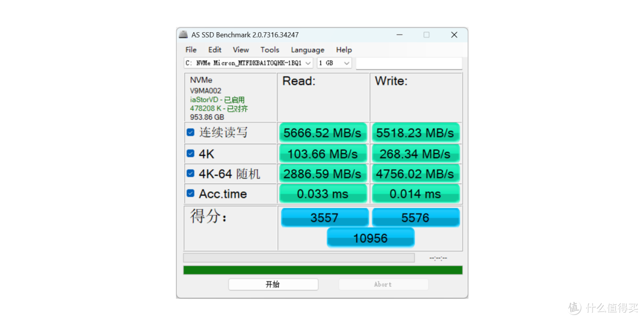The width and height of the screenshot is (644, 321).
Task: Click the Write: column header
Action: click(391, 81)
